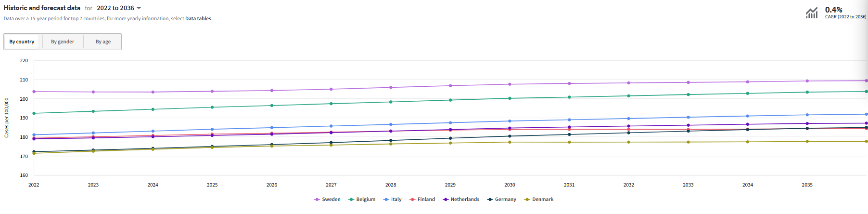Toggle Germany series in chart legend
The width and height of the screenshot is (868, 214).
pyautogui.click(x=502, y=200)
